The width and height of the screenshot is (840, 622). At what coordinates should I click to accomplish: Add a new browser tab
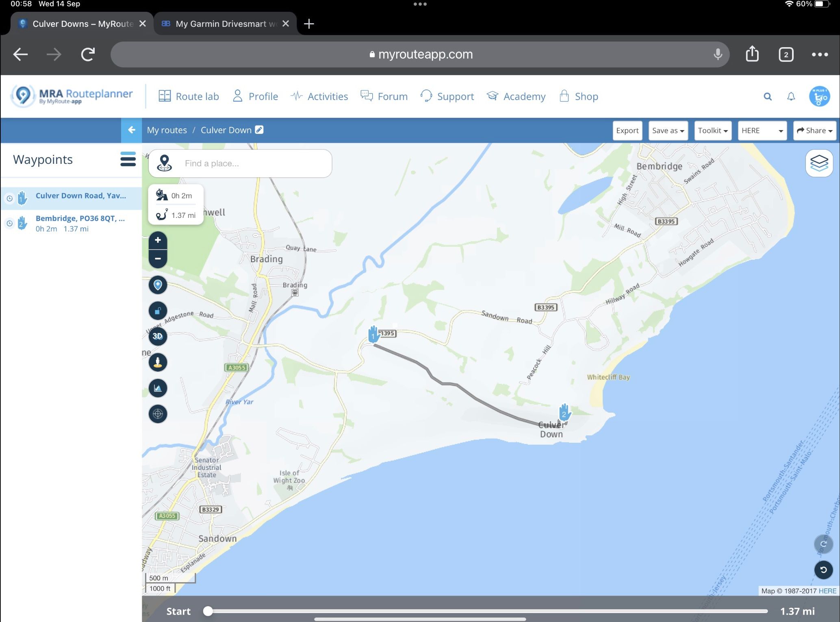pyautogui.click(x=309, y=24)
